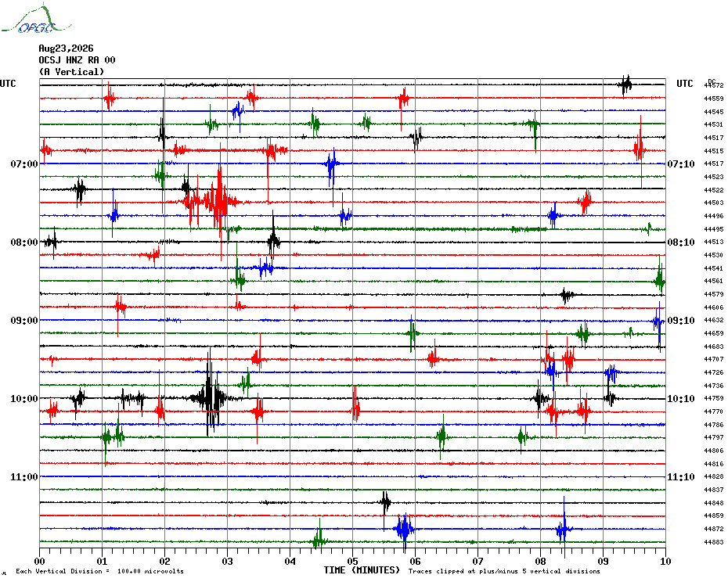Click the 10:00 time label
This screenshot has width=728, height=582.
tap(24, 399)
